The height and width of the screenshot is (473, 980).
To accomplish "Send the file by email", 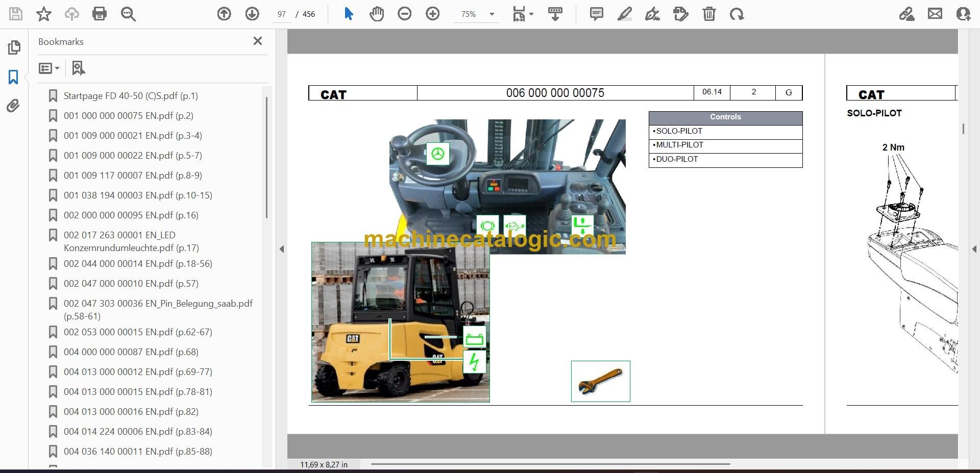I will (x=935, y=14).
